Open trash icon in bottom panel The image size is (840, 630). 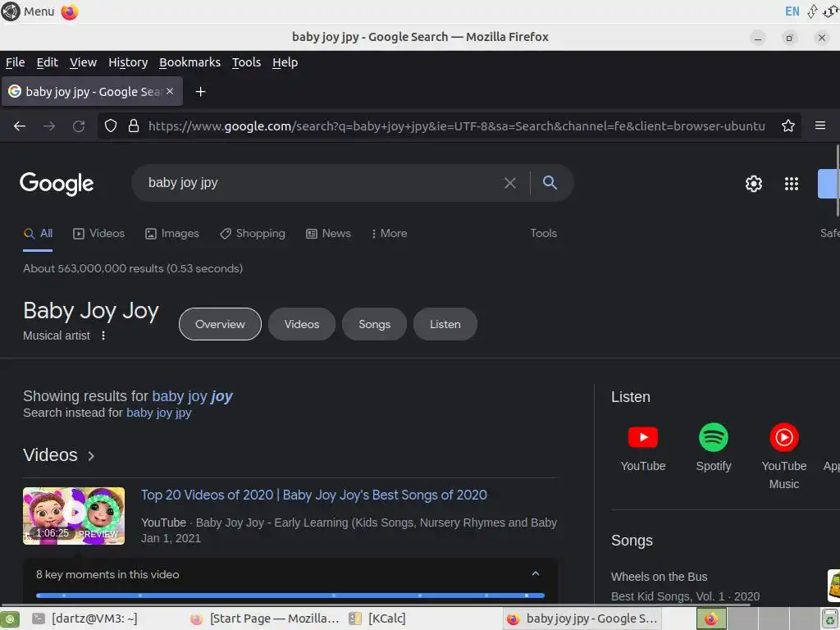click(x=830, y=620)
